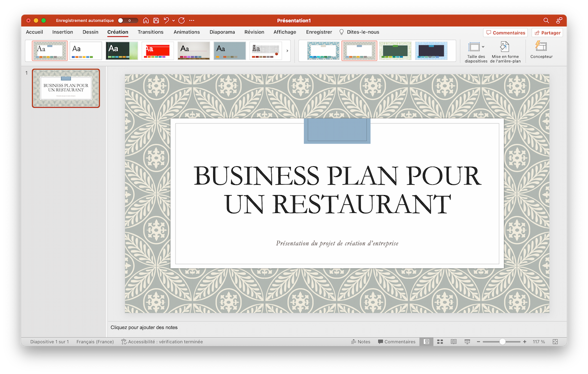Click the Partager button
This screenshot has width=588, height=374.
[547, 32]
